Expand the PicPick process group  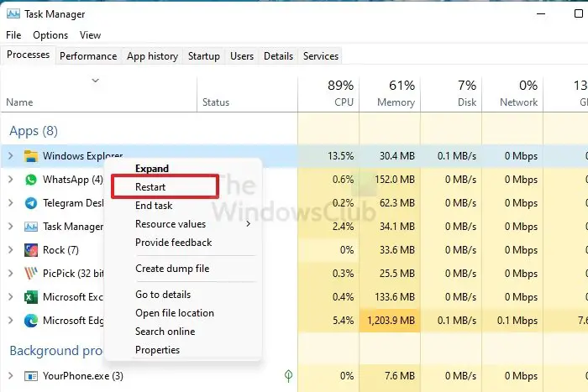(10, 273)
